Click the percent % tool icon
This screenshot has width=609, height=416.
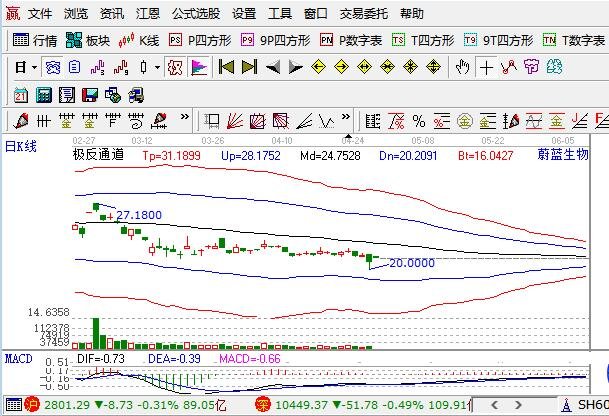pos(419,122)
